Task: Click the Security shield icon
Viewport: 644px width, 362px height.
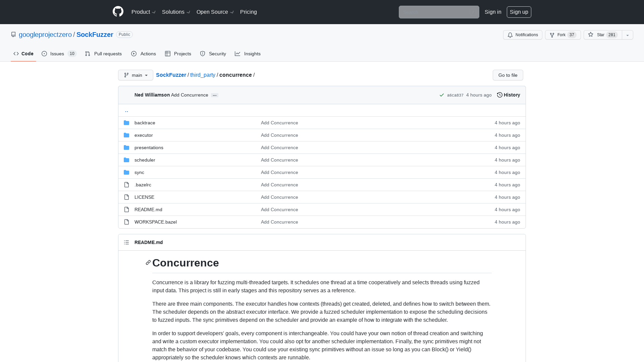Action: [202, 54]
